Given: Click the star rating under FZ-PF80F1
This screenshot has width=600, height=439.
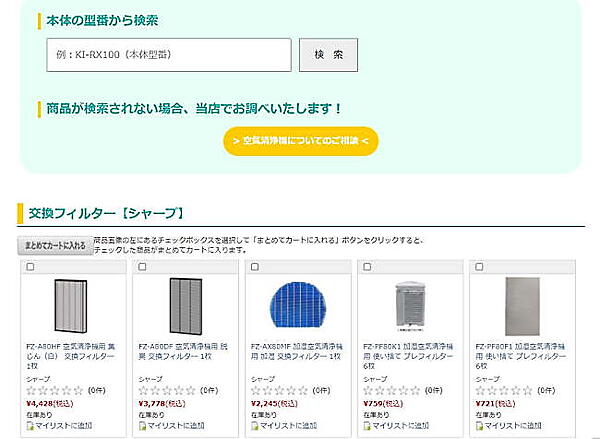Looking at the screenshot, I should [504, 390].
